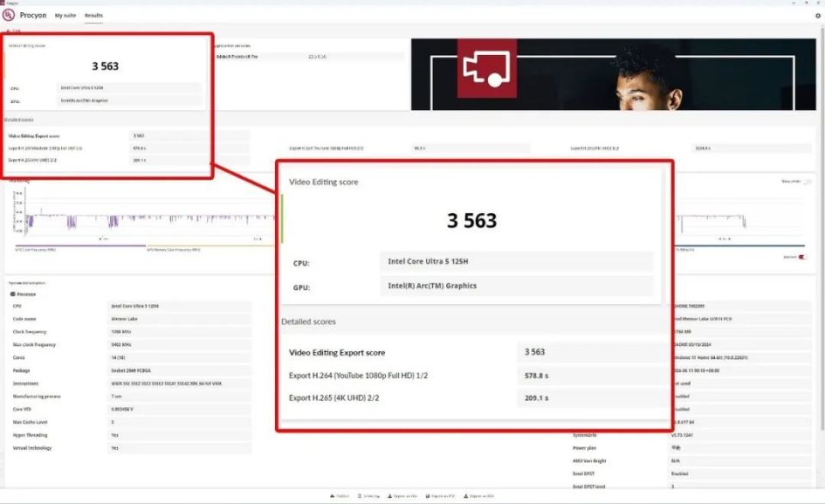The image size is (825, 504).
Task: Select the Code name value Meteor Lake
Action: tap(179, 319)
